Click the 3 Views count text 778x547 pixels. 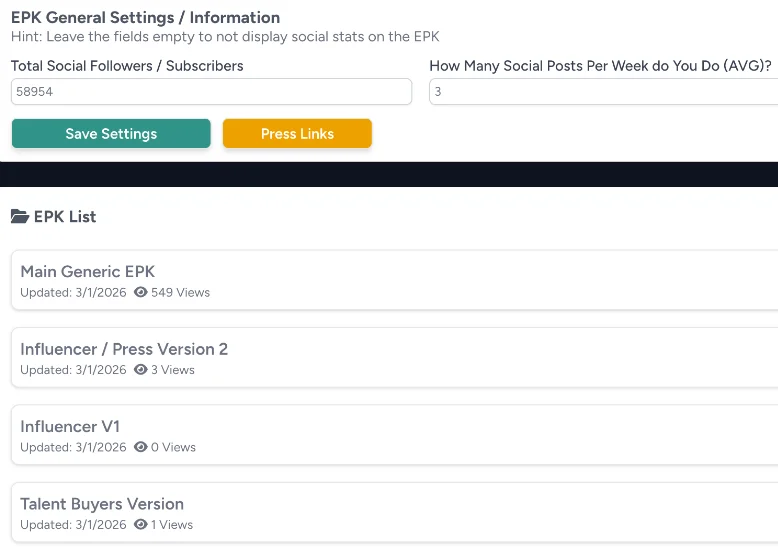point(173,370)
